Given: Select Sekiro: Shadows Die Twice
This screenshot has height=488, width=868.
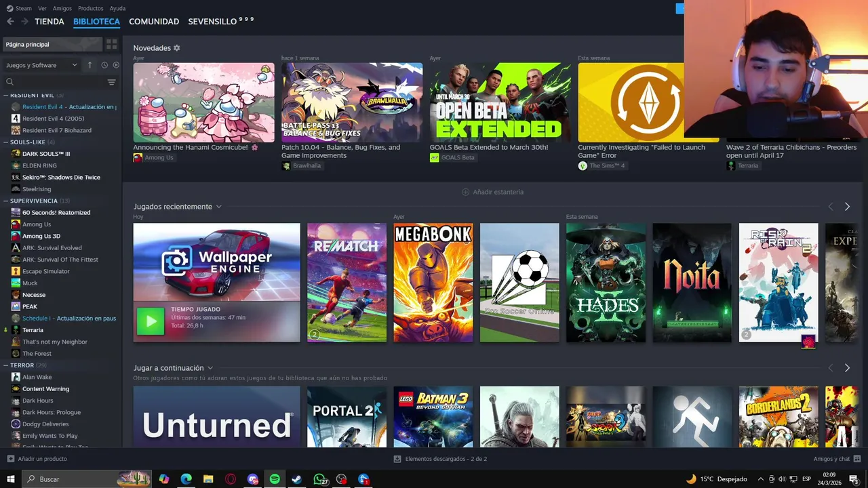Looking at the screenshot, I should pos(61,178).
